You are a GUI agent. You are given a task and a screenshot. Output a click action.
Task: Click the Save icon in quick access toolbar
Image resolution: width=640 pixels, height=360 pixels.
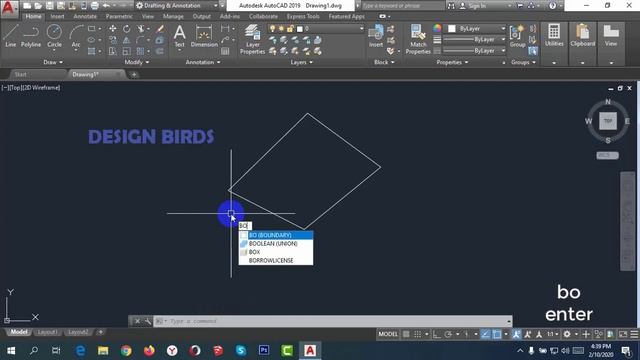(x=49, y=6)
